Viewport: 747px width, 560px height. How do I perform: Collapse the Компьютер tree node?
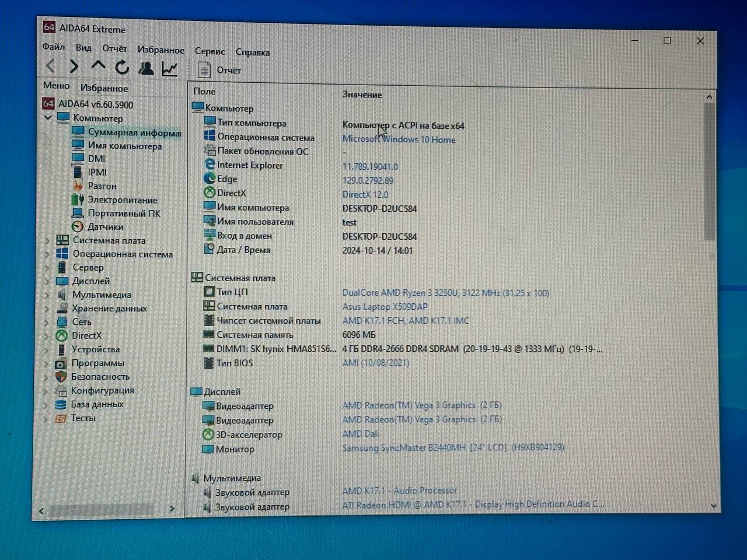pyautogui.click(x=48, y=118)
